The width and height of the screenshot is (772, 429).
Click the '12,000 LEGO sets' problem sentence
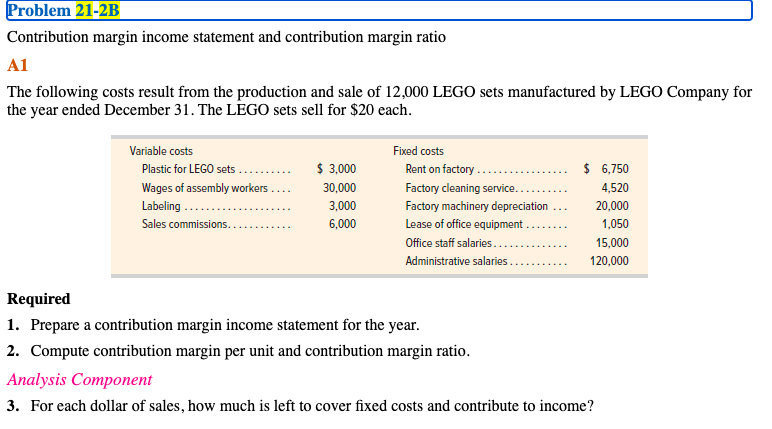[x=379, y=92]
